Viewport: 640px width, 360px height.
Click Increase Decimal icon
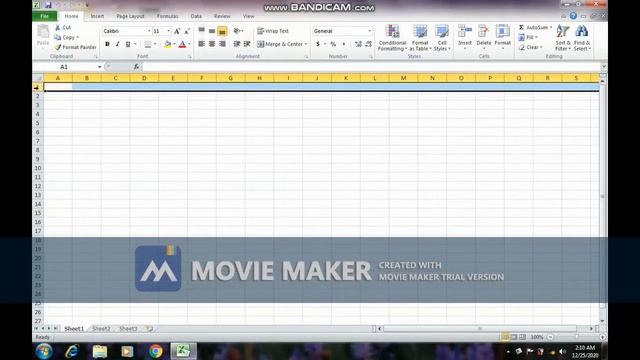pyautogui.click(x=358, y=44)
